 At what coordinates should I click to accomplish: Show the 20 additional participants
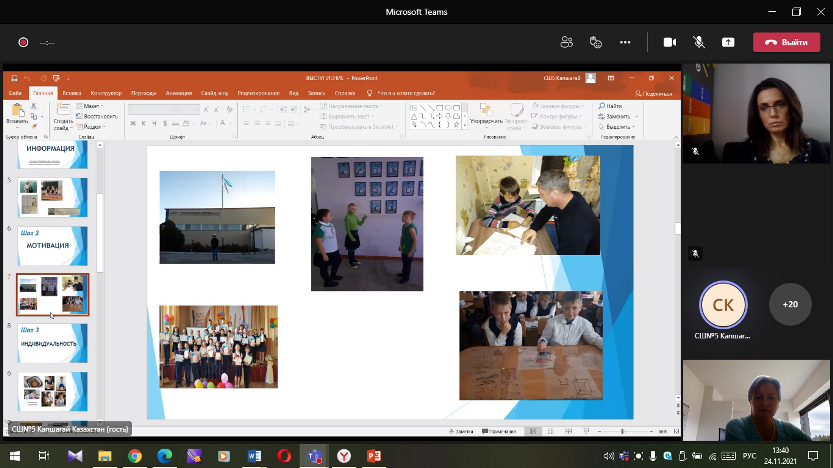point(790,304)
